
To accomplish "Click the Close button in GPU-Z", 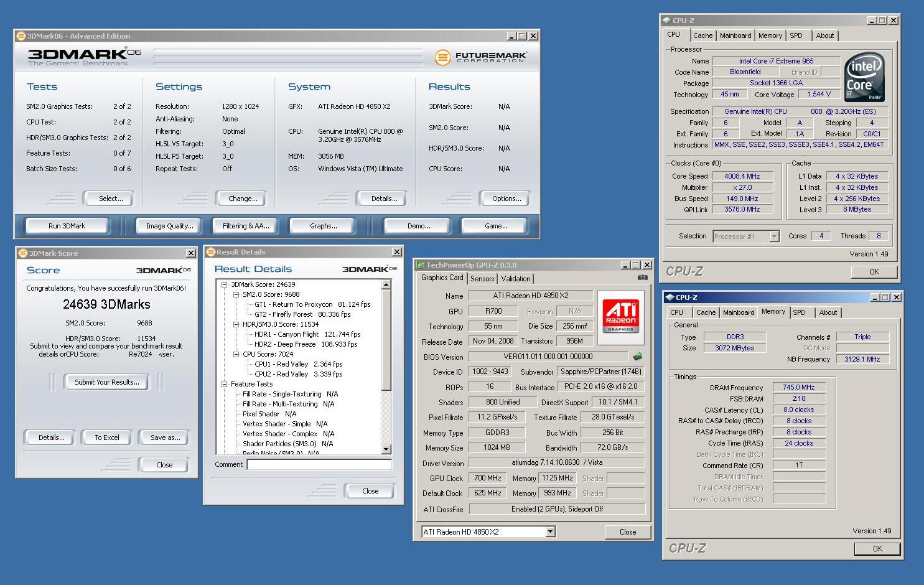I will (x=627, y=532).
